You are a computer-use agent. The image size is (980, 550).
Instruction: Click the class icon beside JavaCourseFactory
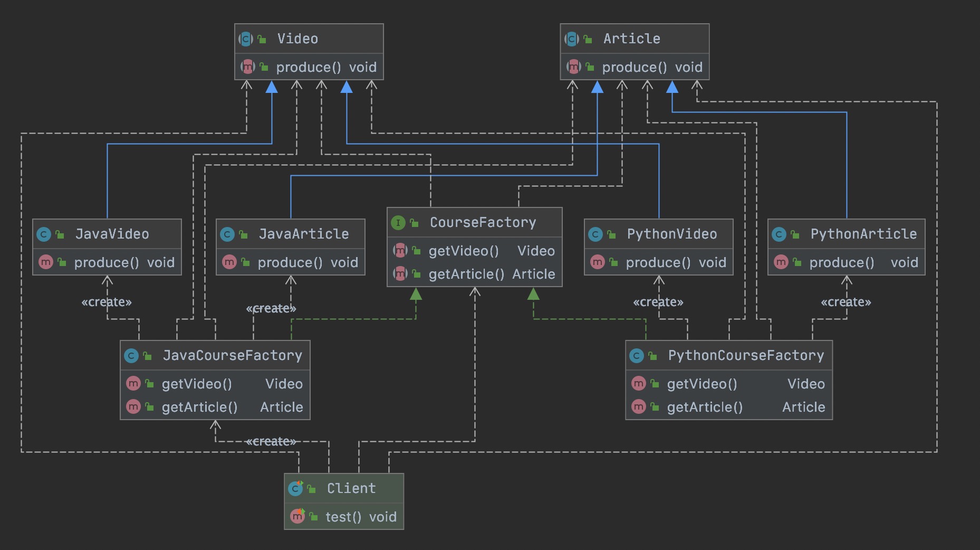(x=131, y=356)
